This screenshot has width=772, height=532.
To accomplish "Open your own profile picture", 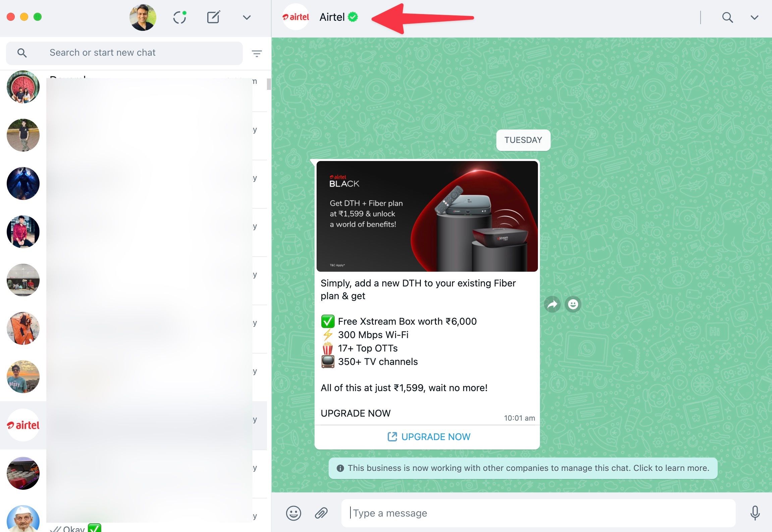I will point(143,17).
